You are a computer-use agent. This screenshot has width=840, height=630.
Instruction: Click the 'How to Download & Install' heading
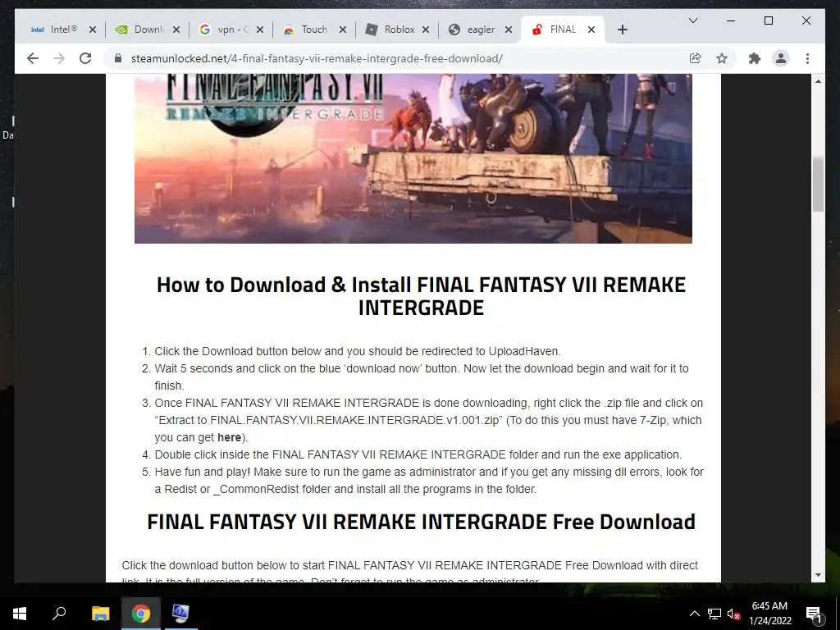421,295
